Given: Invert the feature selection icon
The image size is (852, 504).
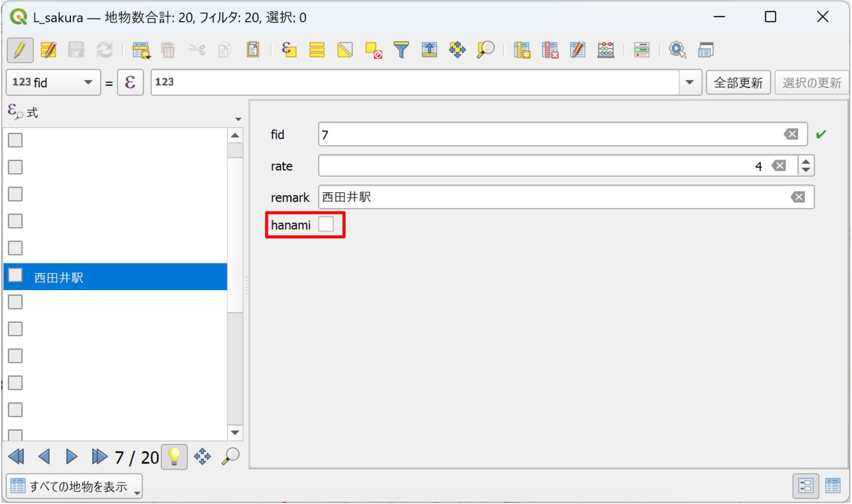Looking at the screenshot, I should click(x=345, y=51).
